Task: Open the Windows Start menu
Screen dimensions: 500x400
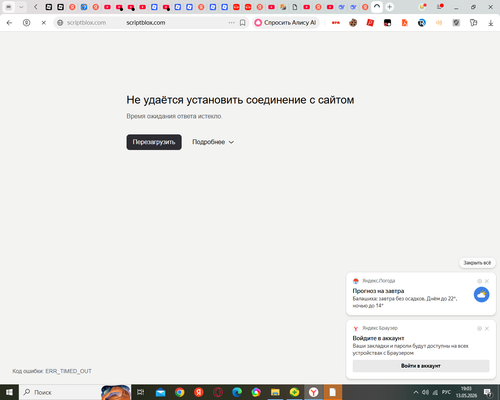Action: click(9, 392)
